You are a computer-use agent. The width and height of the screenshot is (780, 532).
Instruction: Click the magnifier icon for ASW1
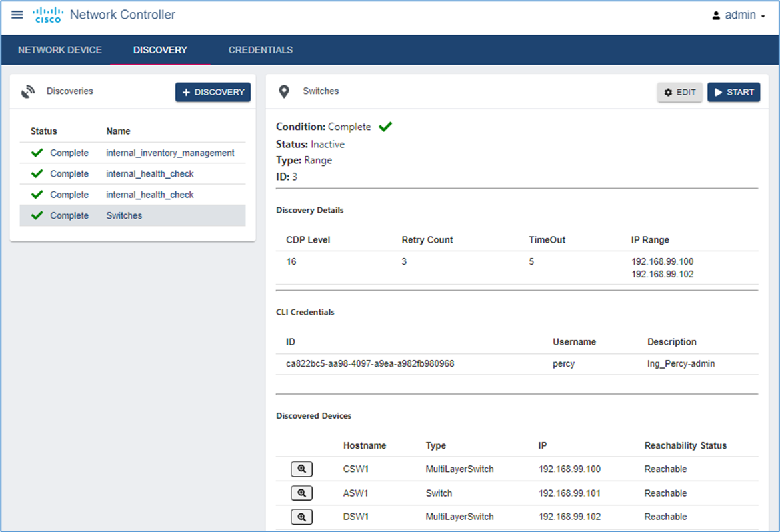point(302,493)
